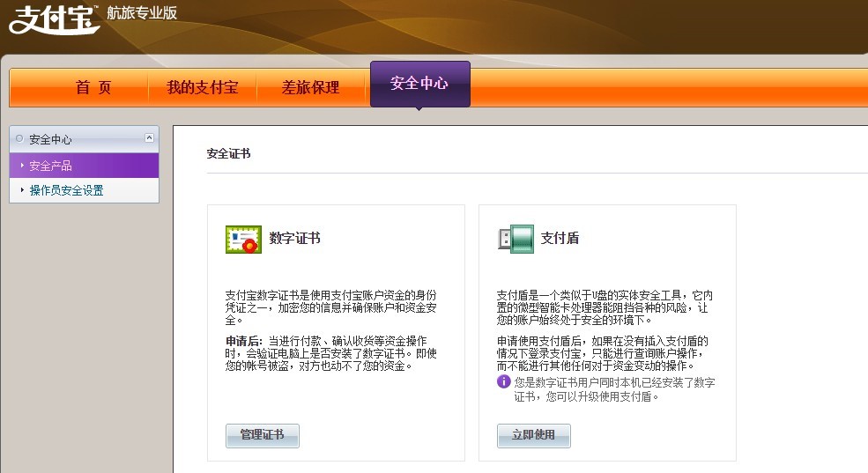Viewport: 868px width, 473px height.
Task: Click the 航旅专业版 label by the logo
Action: pyautogui.click(x=142, y=12)
